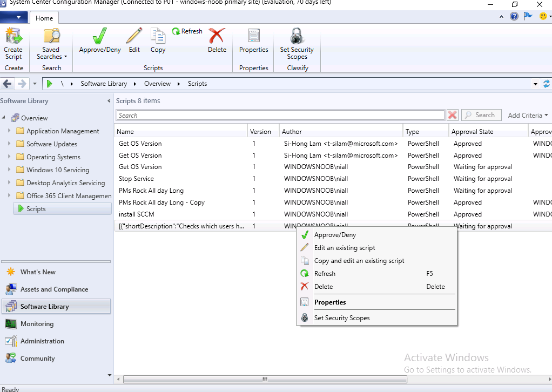Select the Software Library workspace
This screenshot has height=392, width=552.
(56, 307)
